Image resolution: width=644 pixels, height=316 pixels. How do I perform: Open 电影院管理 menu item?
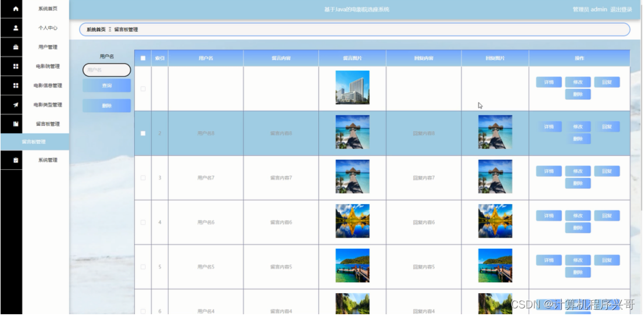point(47,66)
